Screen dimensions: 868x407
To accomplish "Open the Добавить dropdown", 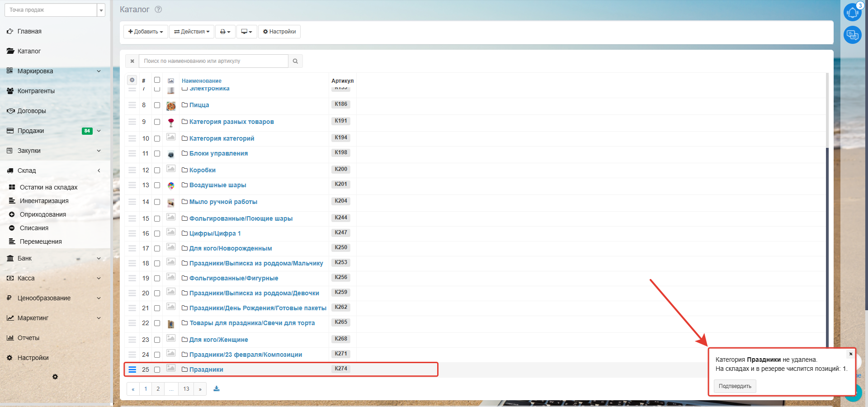I will [x=146, y=32].
